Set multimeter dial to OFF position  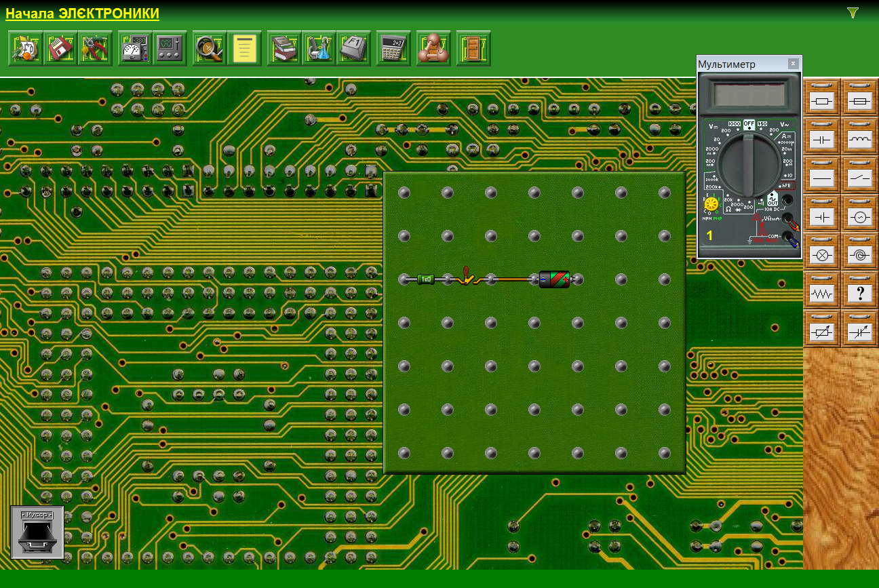tap(749, 124)
